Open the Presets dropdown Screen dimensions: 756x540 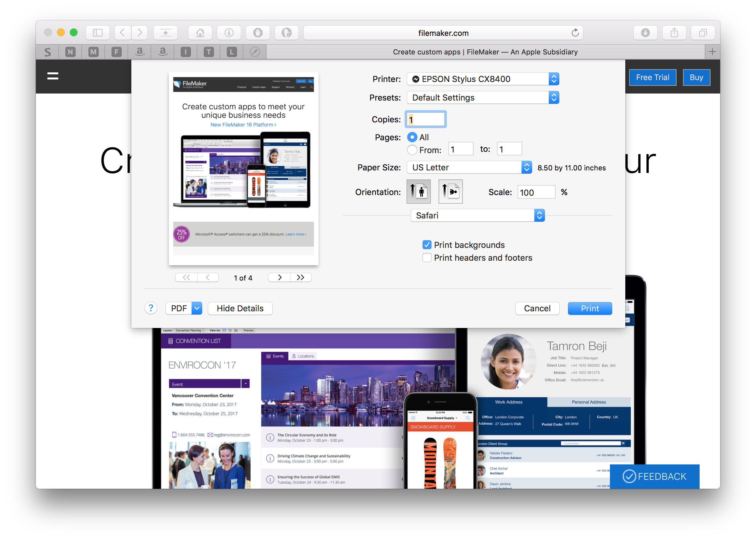click(483, 98)
